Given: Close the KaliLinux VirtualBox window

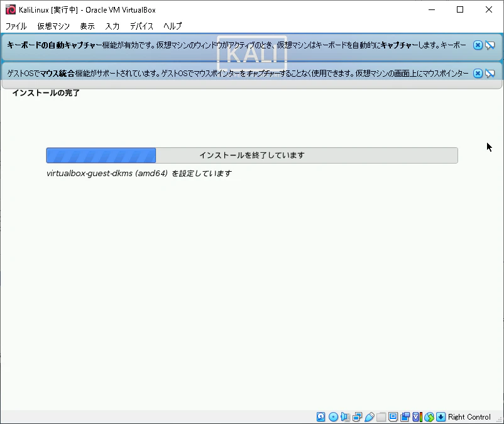Looking at the screenshot, I should pos(488,9).
